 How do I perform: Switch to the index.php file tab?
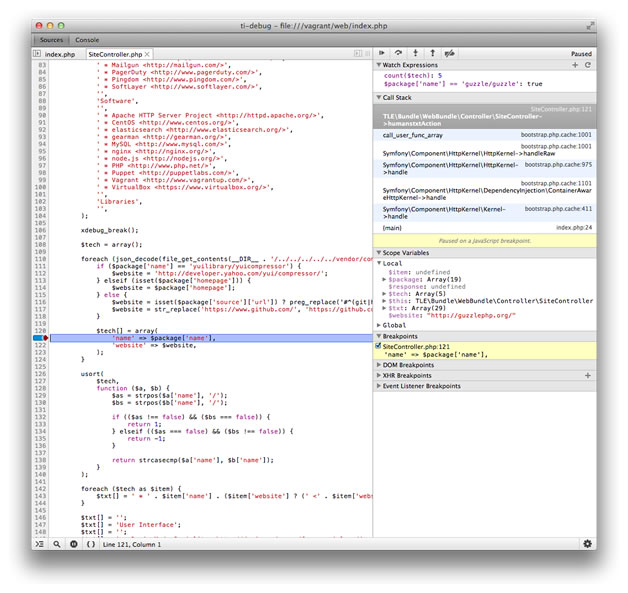pos(59,53)
